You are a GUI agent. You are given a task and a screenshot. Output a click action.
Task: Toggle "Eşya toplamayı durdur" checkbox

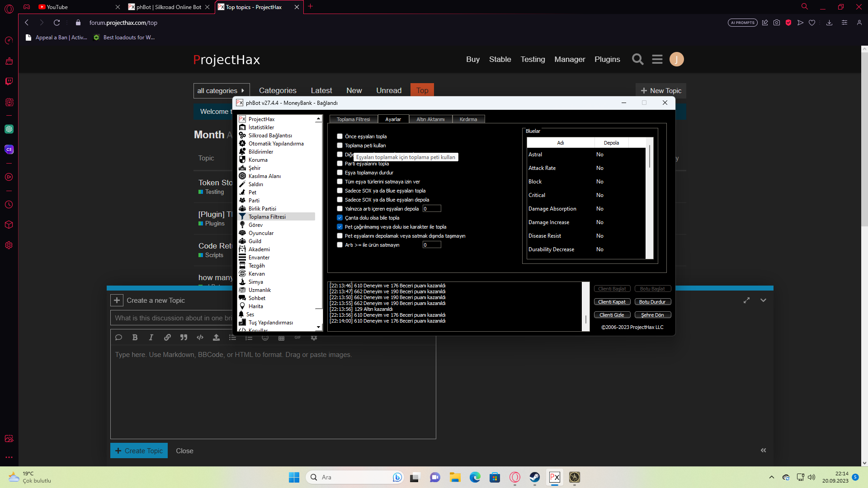340,173
